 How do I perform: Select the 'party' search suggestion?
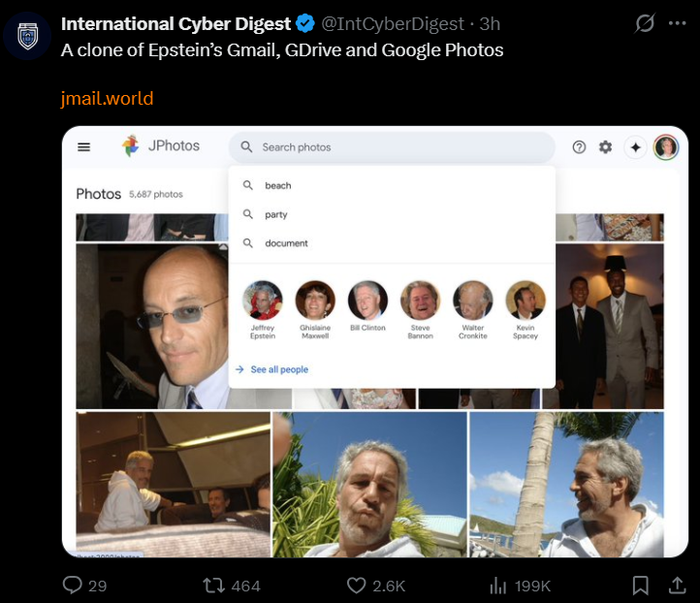pyautogui.click(x=392, y=214)
